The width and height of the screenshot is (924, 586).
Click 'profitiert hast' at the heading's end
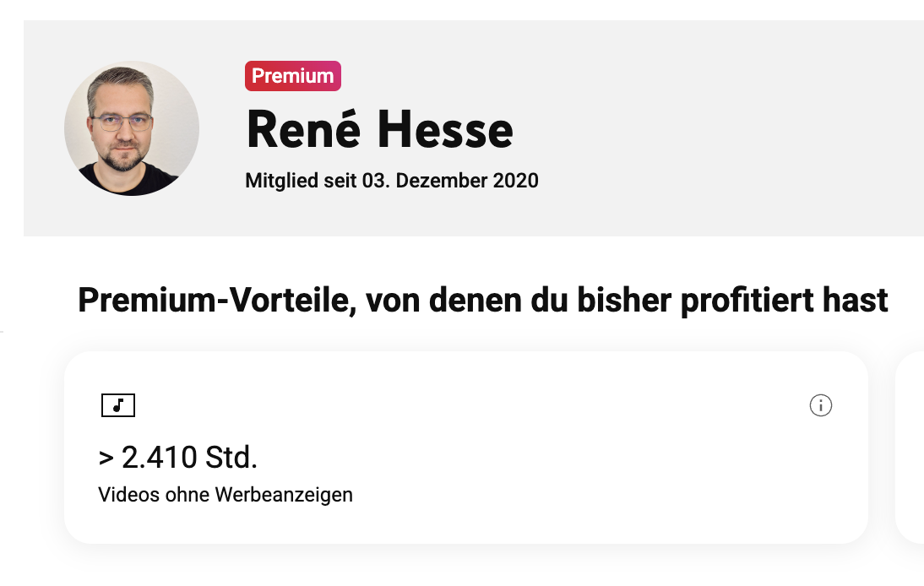(x=785, y=301)
